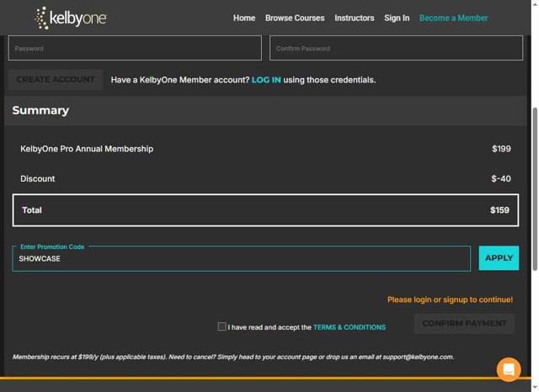Follow the LOG IN link
The width and height of the screenshot is (539, 392).
click(x=266, y=80)
